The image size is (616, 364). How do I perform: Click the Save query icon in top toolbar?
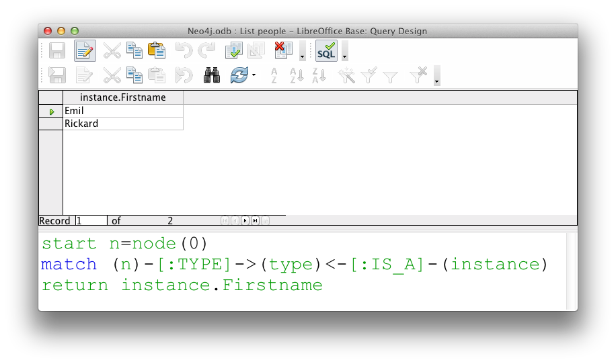[x=57, y=51]
